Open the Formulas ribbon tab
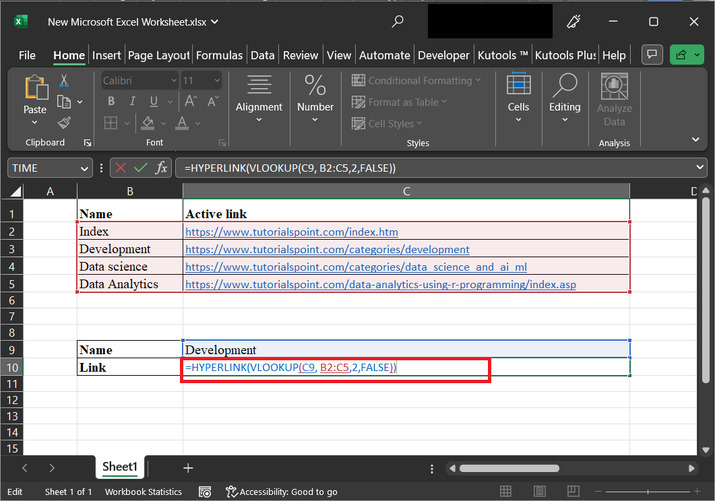The width and height of the screenshot is (715, 501). 219,55
